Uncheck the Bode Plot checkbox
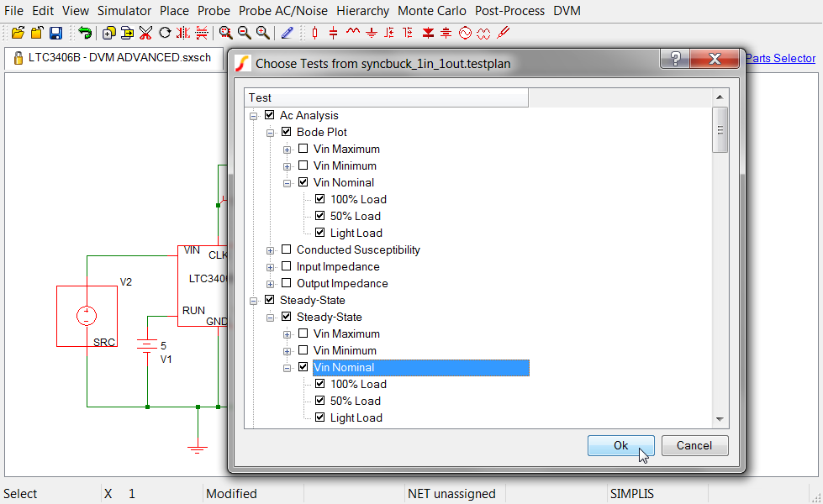Screen dimensions: 823x504 coord(287,132)
